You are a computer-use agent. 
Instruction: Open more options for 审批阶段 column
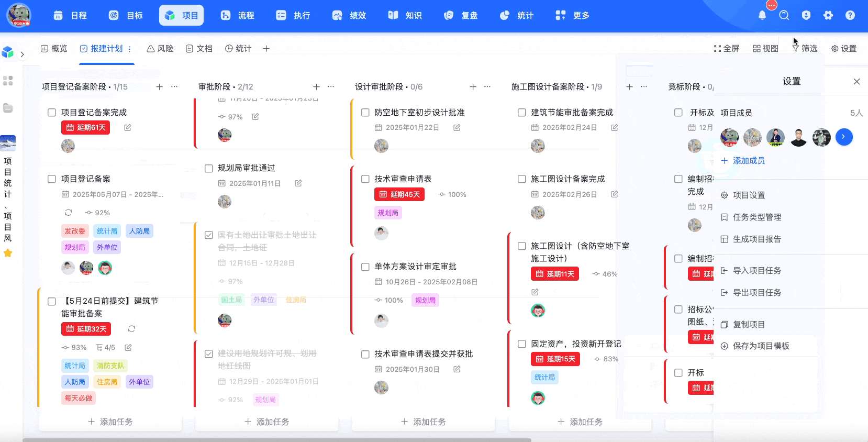tap(331, 87)
